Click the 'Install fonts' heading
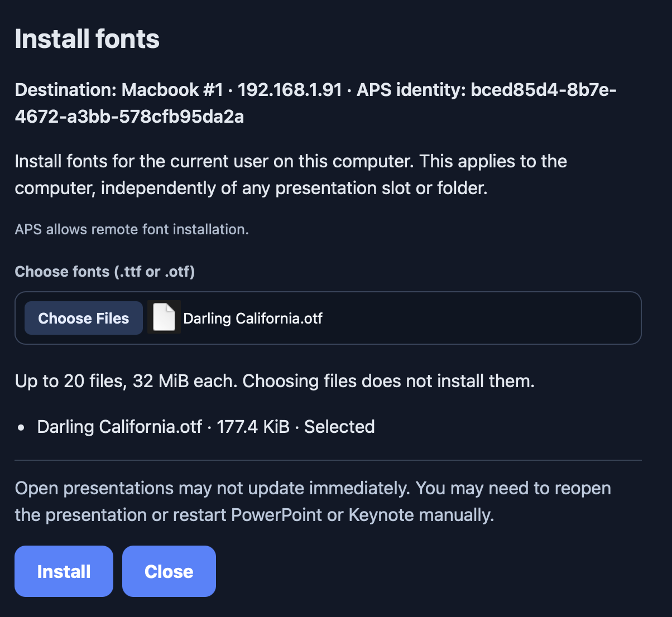This screenshot has height=617, width=672. tap(87, 39)
